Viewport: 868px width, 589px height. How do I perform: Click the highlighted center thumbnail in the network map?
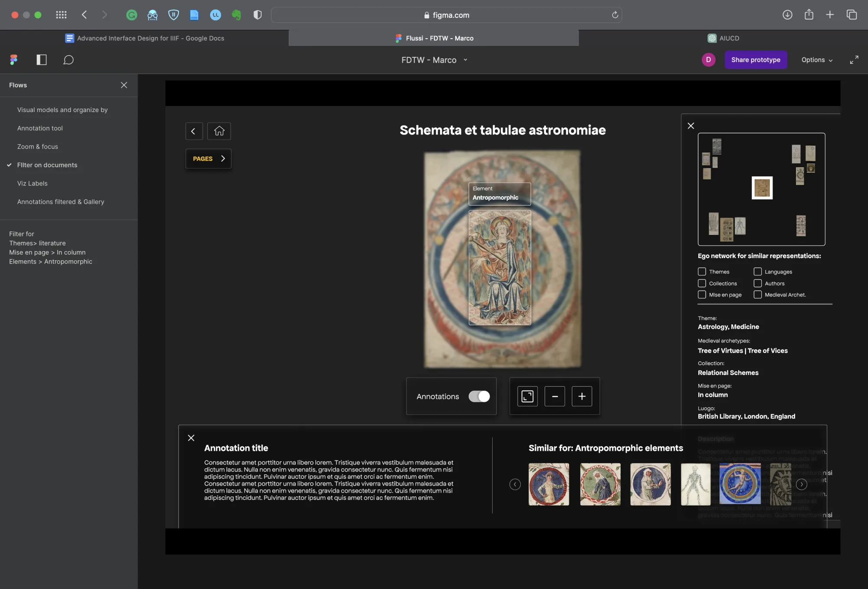pos(762,188)
